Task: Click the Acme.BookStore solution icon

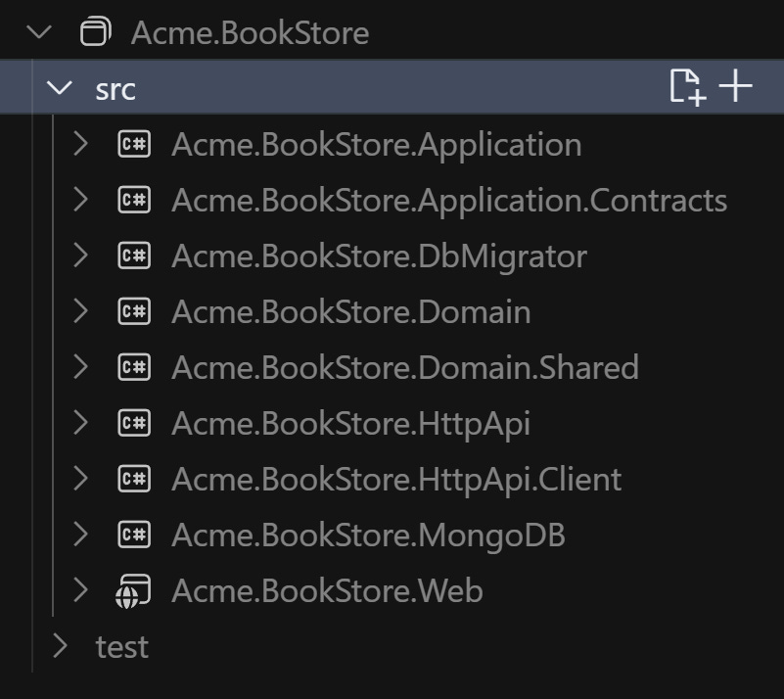Action: (x=96, y=32)
